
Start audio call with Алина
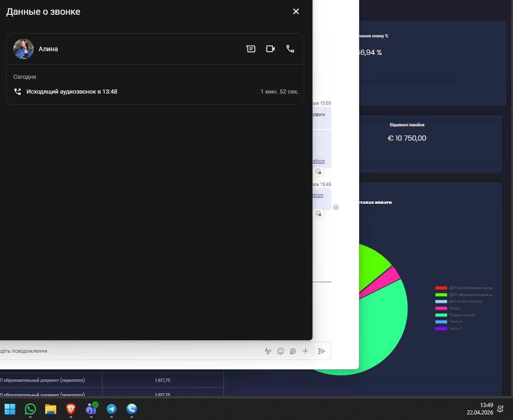(x=290, y=49)
